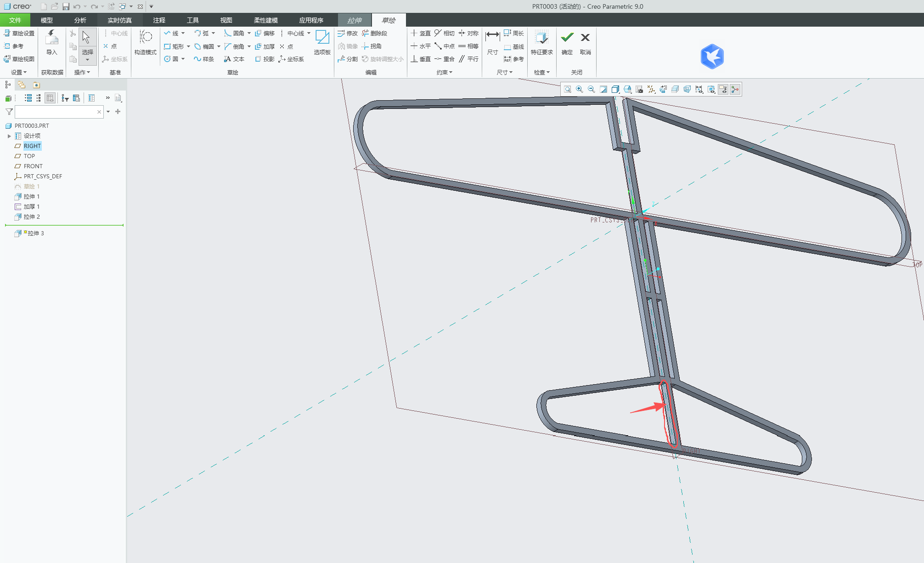Open the 圆角 (Fillet) dropdown arrow

click(249, 34)
